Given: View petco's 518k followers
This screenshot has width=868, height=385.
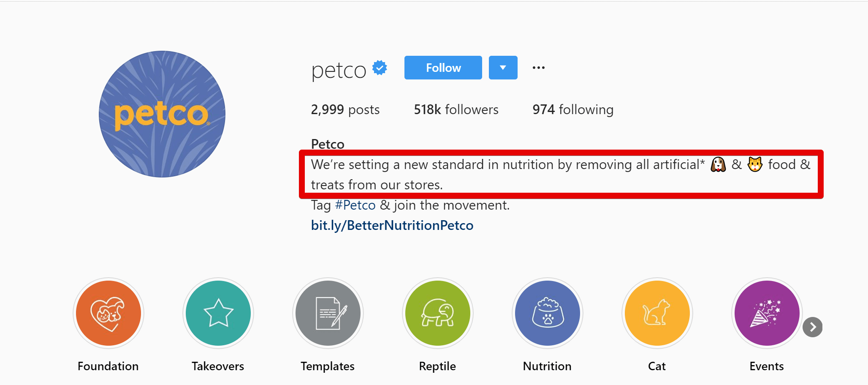Looking at the screenshot, I should click(x=456, y=109).
